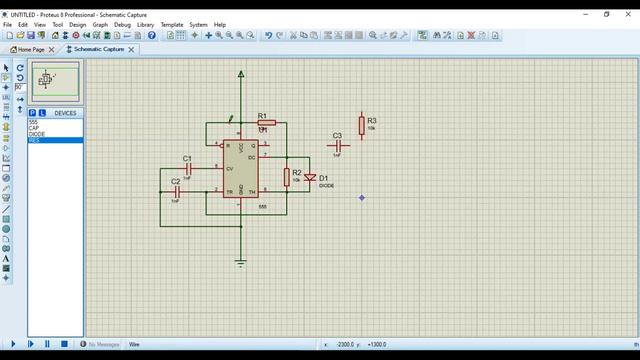The height and width of the screenshot is (360, 640).
Task: Pause the simulation
Action: [47, 344]
